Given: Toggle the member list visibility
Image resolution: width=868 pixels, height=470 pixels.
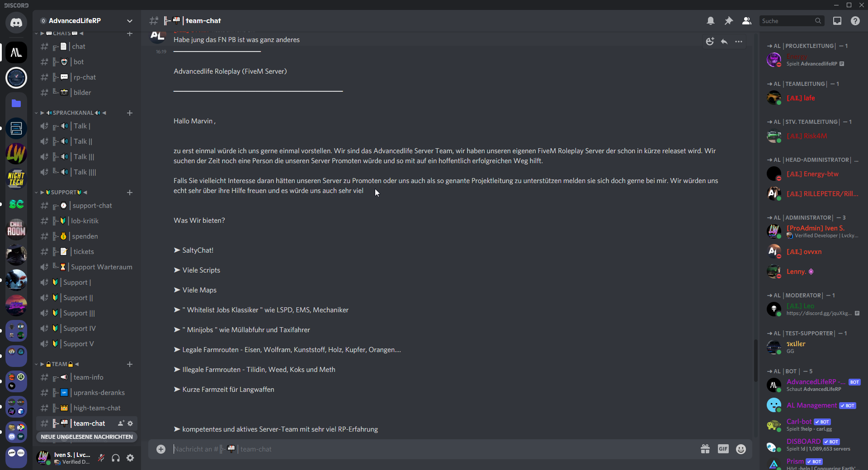Looking at the screenshot, I should pyautogui.click(x=747, y=21).
